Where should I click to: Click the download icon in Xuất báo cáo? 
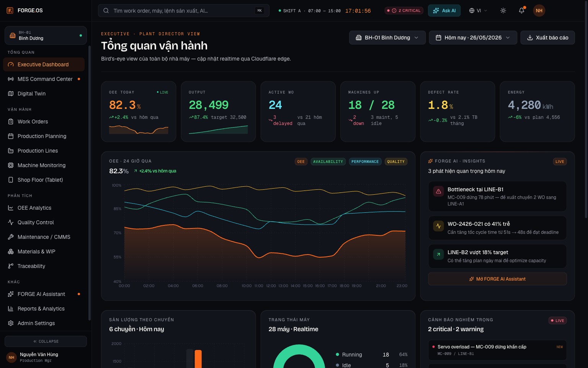coord(530,38)
